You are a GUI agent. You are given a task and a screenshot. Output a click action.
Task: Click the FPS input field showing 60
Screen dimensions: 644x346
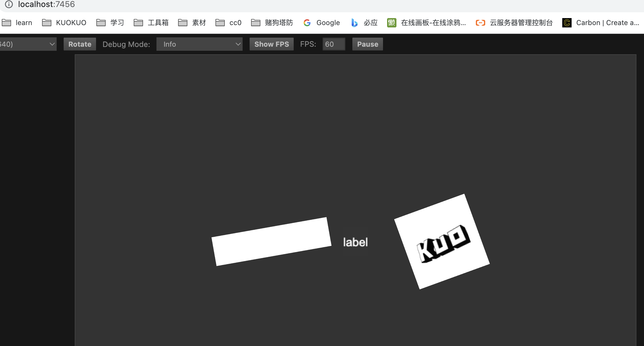point(334,44)
